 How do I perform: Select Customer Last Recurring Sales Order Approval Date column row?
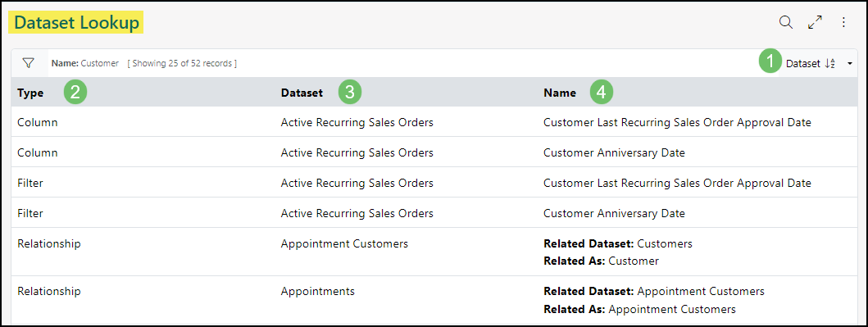[434, 122]
